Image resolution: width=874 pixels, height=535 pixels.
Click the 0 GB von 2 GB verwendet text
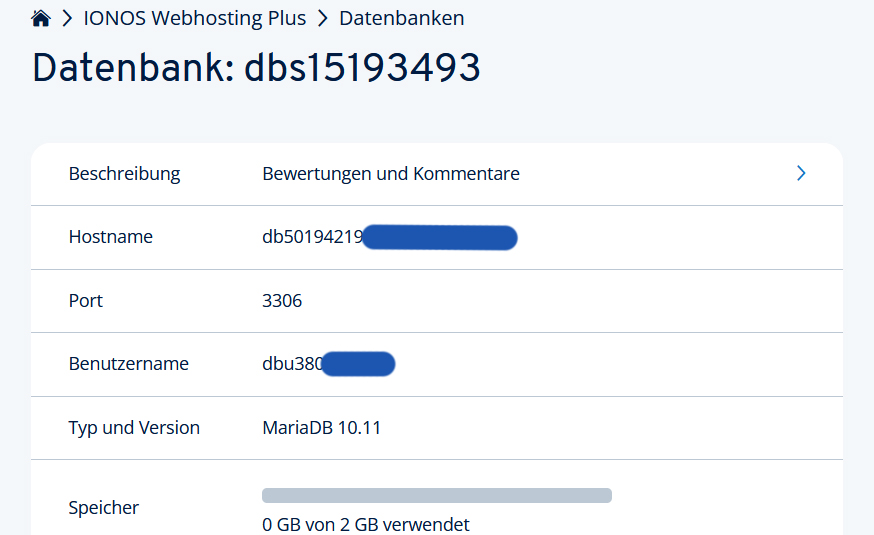pos(365,524)
